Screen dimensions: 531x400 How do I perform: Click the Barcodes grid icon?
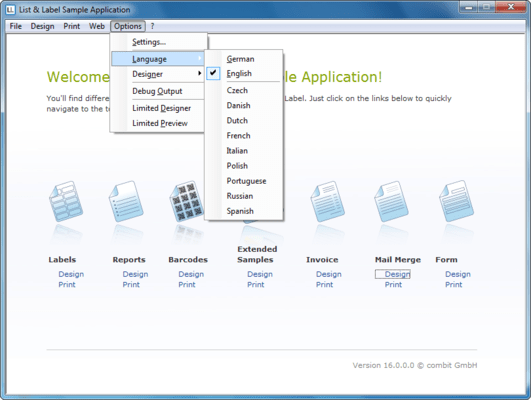click(187, 201)
